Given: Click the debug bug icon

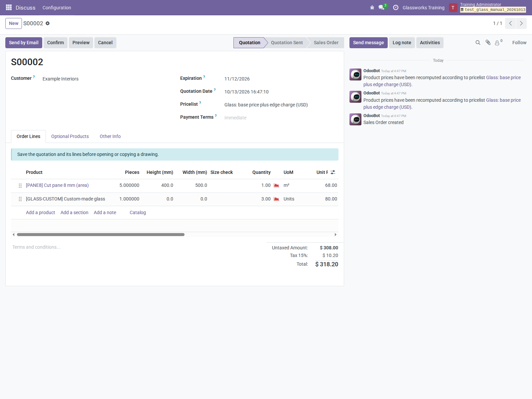Looking at the screenshot, I should tap(372, 8).
